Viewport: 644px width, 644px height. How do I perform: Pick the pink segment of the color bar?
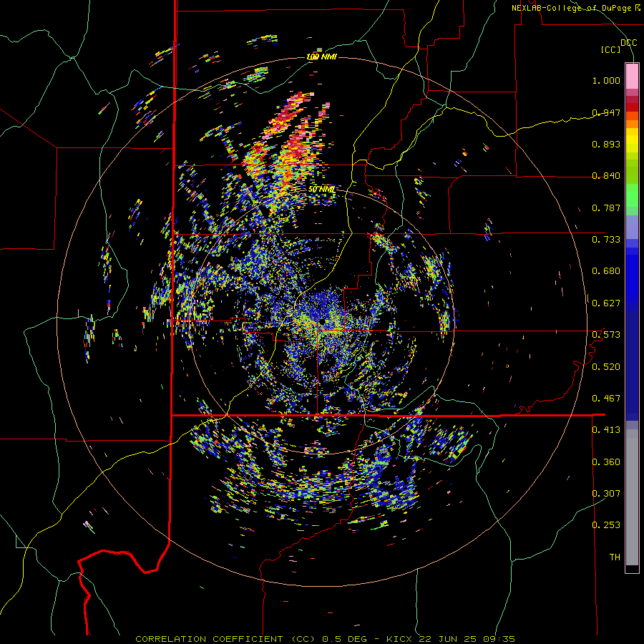632,76
